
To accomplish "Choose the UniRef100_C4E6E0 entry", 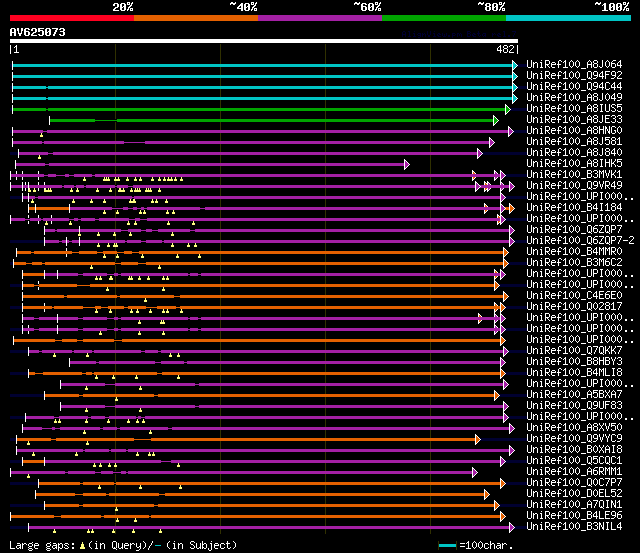I will (x=574, y=296).
